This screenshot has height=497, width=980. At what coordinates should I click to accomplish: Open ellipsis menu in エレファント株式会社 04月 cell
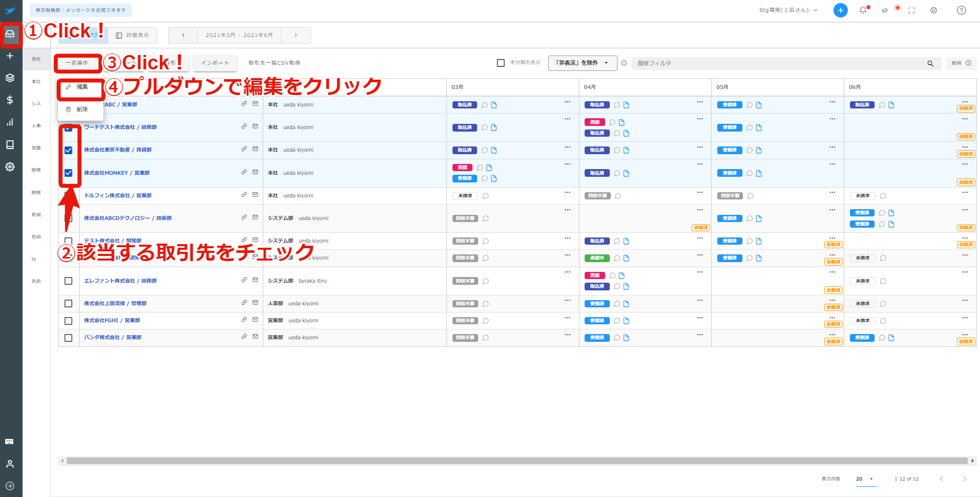pyautogui.click(x=700, y=272)
